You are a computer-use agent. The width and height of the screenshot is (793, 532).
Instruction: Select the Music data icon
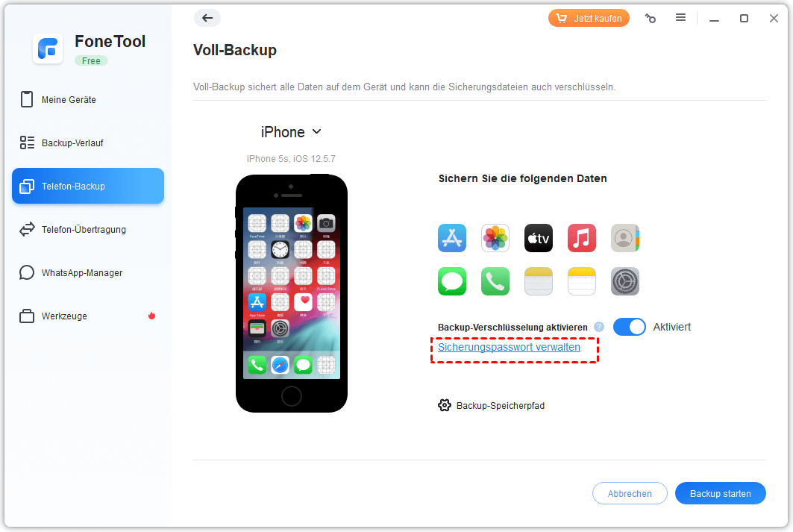coord(582,238)
